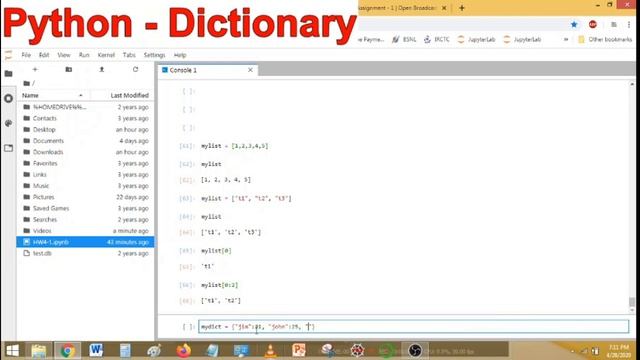
Task: Open the Edit menu
Action: [44, 55]
